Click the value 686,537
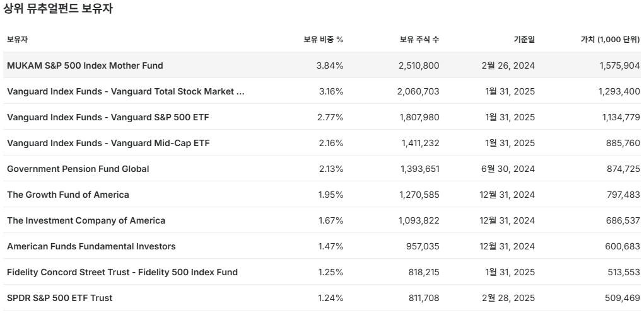 [x=623, y=220]
